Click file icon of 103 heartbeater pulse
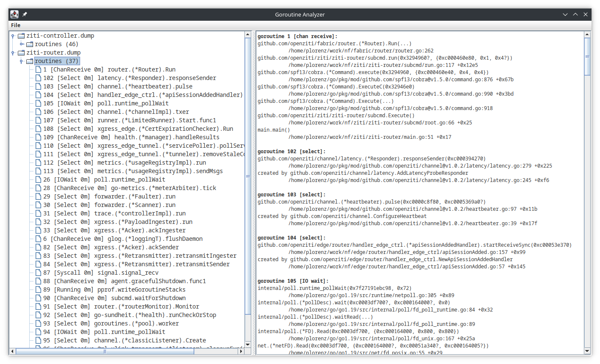The width and height of the screenshot is (600, 364). click(x=38, y=86)
